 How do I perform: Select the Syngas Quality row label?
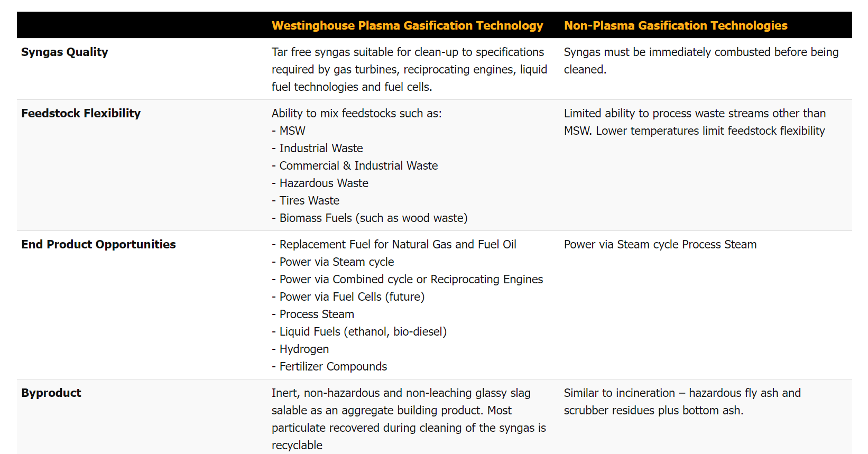pyautogui.click(x=64, y=52)
